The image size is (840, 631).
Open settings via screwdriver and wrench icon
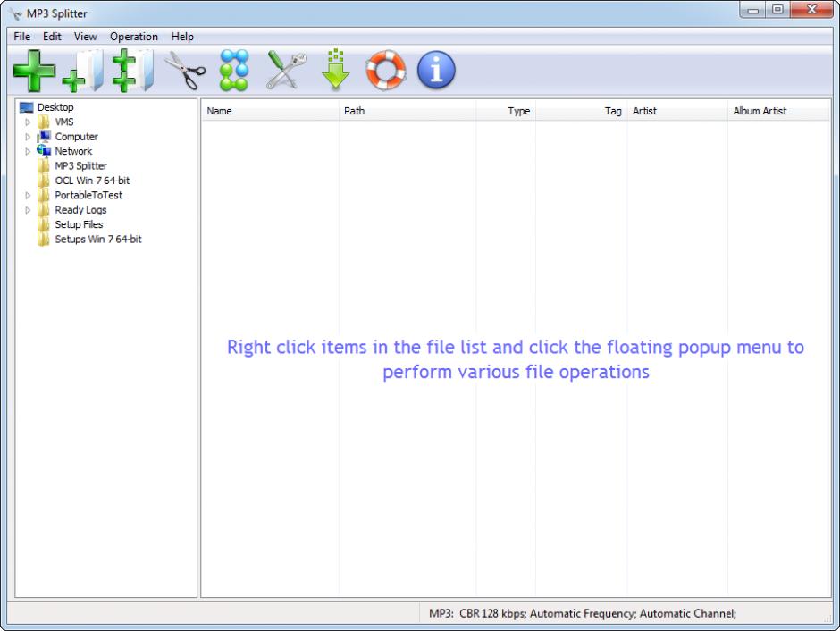286,71
